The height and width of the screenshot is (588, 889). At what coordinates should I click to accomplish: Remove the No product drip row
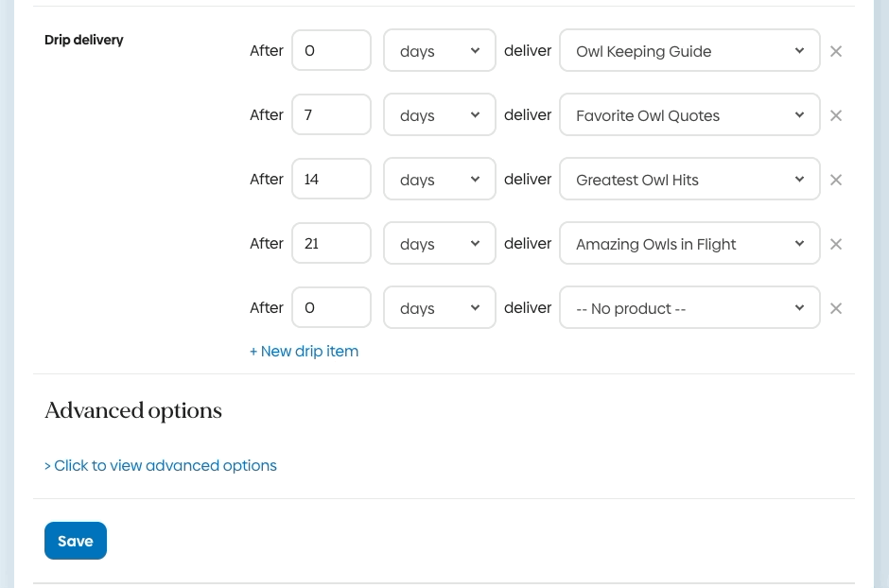(x=836, y=308)
